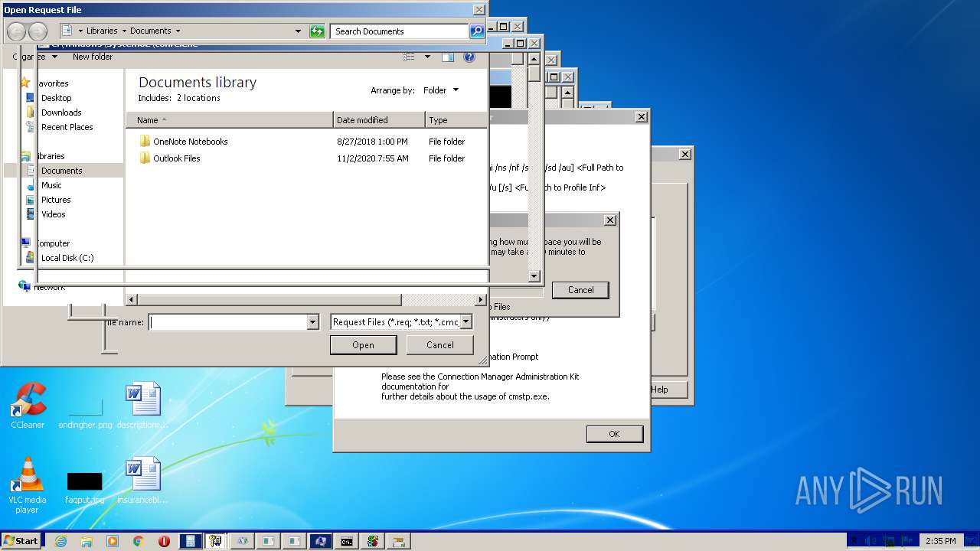Open the CCleaner desktop shortcut
Screen dimensions: 980x551
point(28,406)
